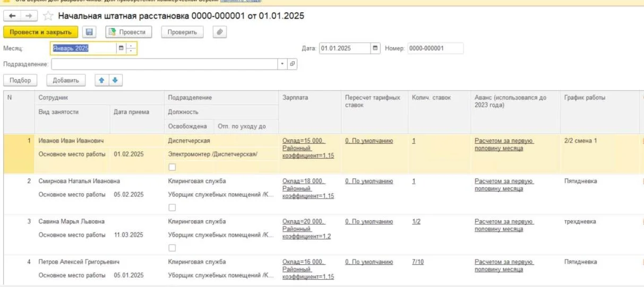The height and width of the screenshot is (287, 644).
Task: Open the 7/10 rate count link for Петров
Action: coord(418,262)
